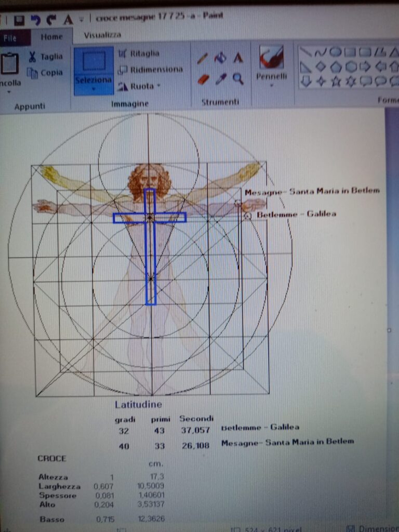Screen dimensions: 399x532
Task: Choose the Polygon shape
Action: 380,51
